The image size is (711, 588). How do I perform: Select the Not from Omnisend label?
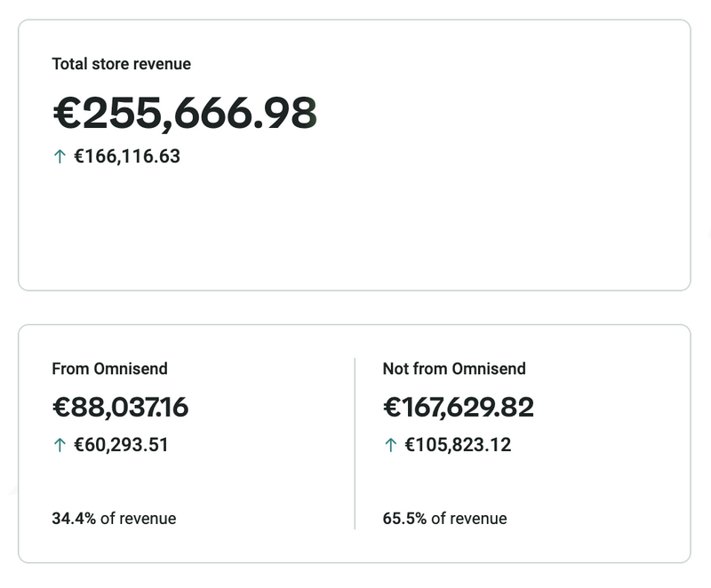pos(454,369)
